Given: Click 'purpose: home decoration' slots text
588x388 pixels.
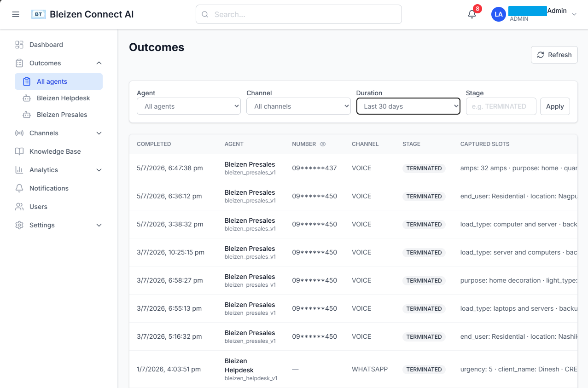Looking at the screenshot, I should click(501, 280).
